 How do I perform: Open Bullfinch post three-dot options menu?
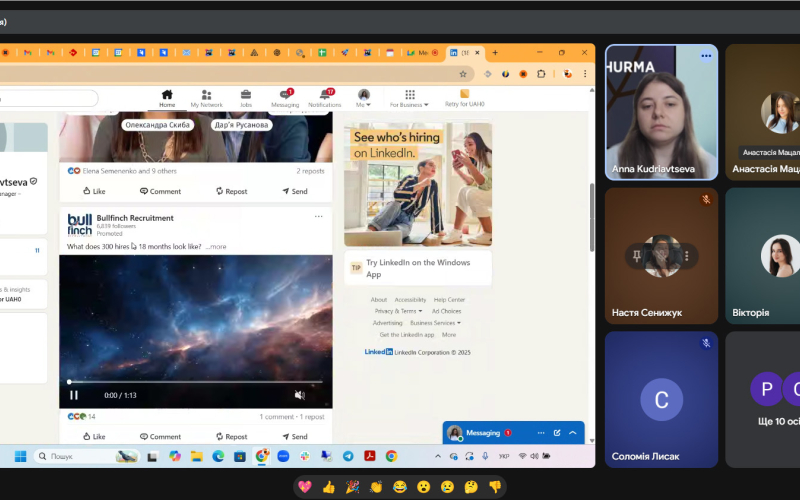[x=319, y=216]
